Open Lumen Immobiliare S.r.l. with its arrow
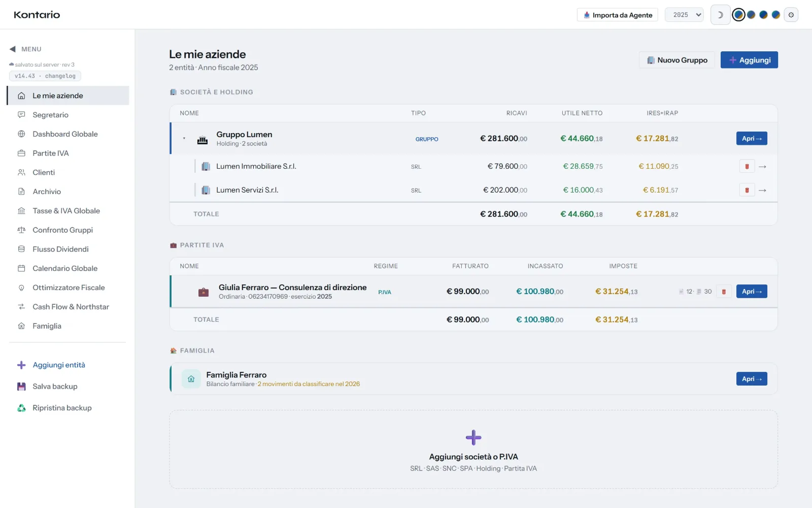Image resolution: width=812 pixels, height=508 pixels. [762, 167]
